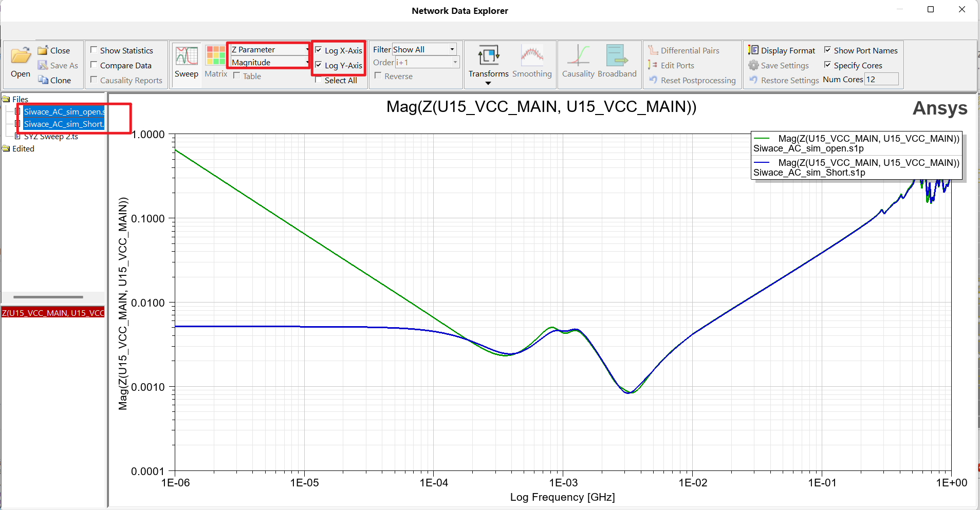The height and width of the screenshot is (510, 980).
Task: Check the Select All box
Action: click(x=318, y=80)
